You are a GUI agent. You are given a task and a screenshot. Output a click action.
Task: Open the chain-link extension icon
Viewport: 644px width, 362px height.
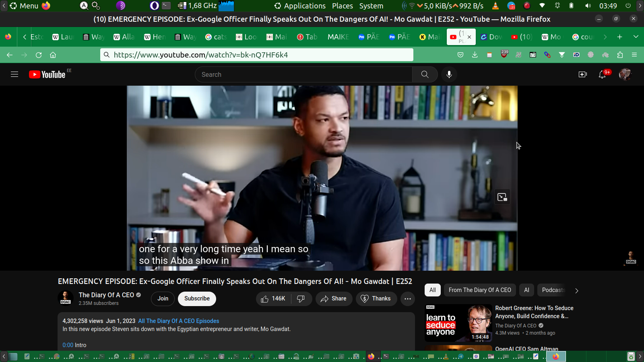click(547, 55)
